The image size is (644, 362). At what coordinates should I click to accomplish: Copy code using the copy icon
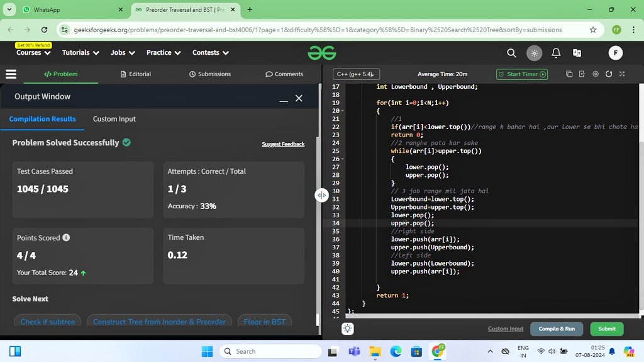point(569,74)
